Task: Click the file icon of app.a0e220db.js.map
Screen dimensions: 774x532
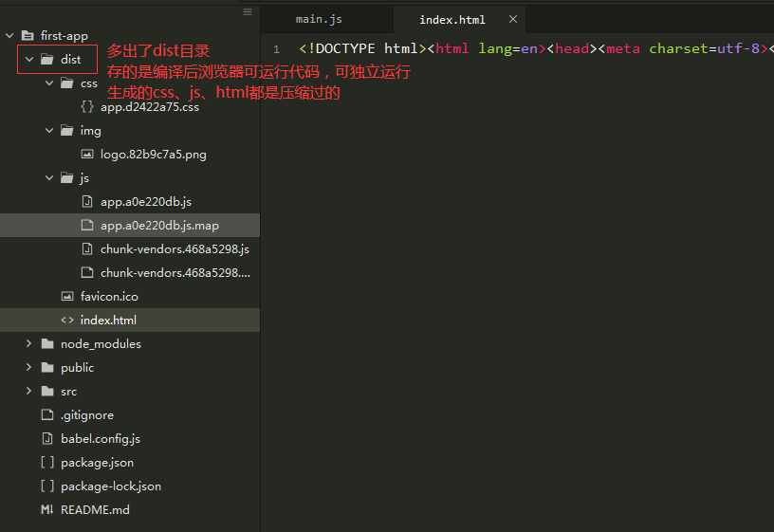Action: tap(87, 225)
